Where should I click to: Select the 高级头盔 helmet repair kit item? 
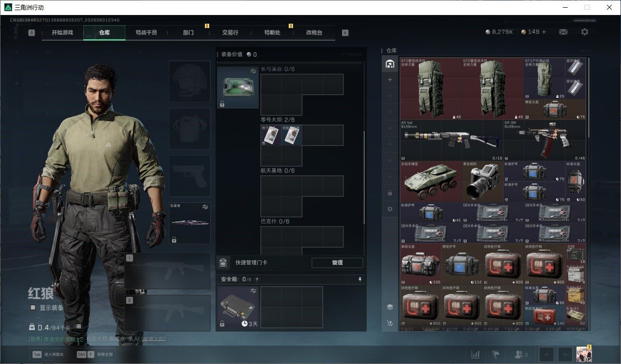pos(421,264)
